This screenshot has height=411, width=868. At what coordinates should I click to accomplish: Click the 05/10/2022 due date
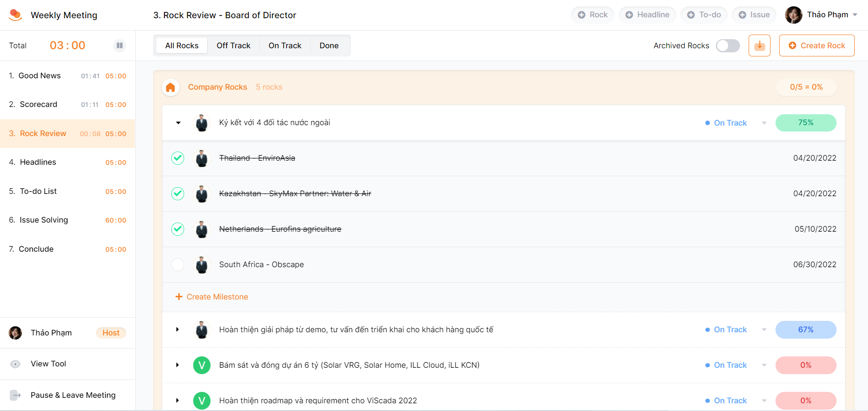816,229
